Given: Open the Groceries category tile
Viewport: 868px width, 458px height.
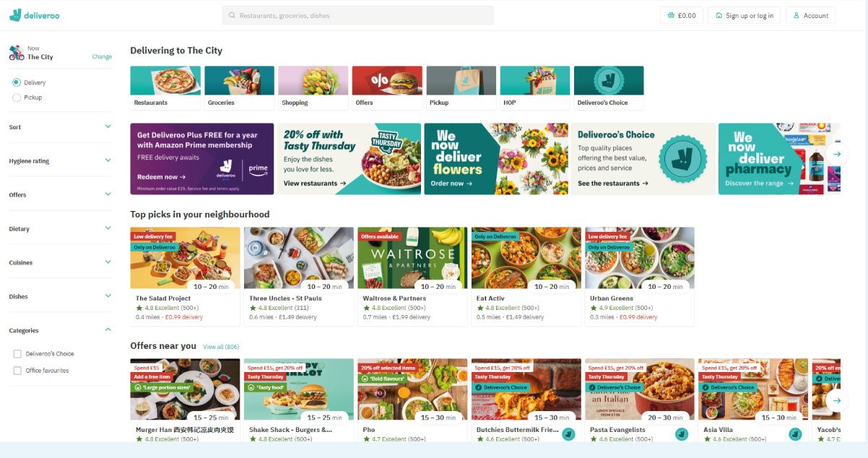Looking at the screenshot, I should click(x=239, y=87).
